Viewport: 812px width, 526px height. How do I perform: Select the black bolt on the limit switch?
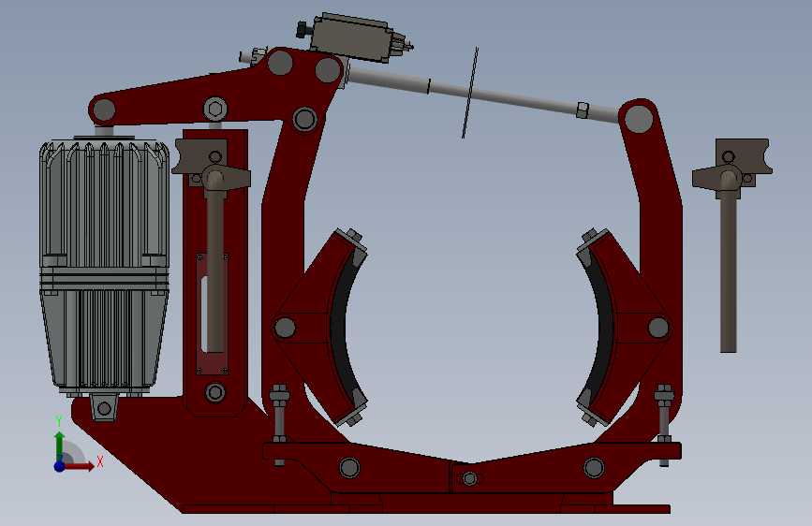[303, 30]
